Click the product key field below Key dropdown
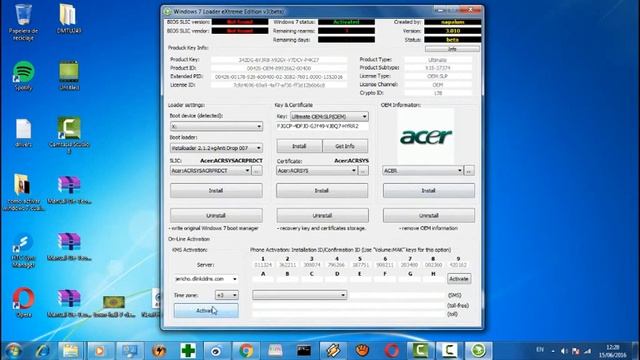The width and height of the screenshot is (640, 360). (322, 127)
